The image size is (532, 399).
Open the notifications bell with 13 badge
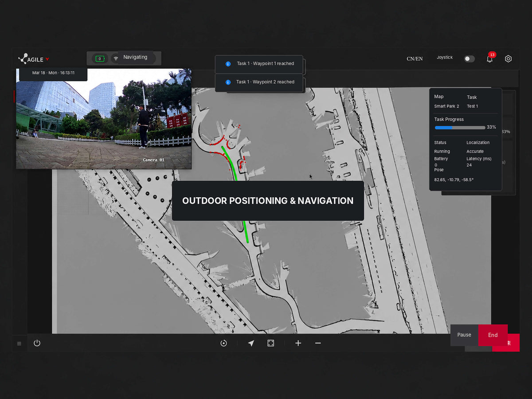coord(490,59)
